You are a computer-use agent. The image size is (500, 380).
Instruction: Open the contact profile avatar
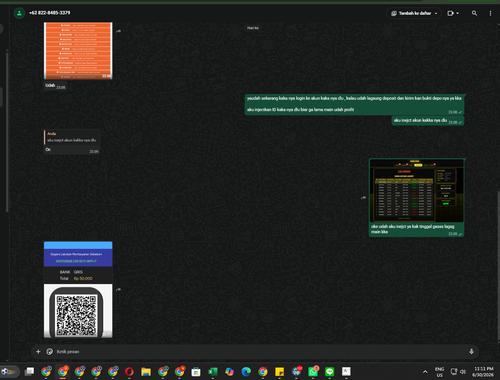[x=19, y=13]
